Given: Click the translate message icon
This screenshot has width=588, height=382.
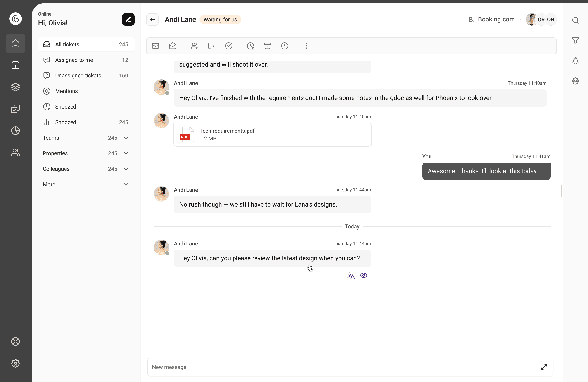Looking at the screenshot, I should click(351, 275).
